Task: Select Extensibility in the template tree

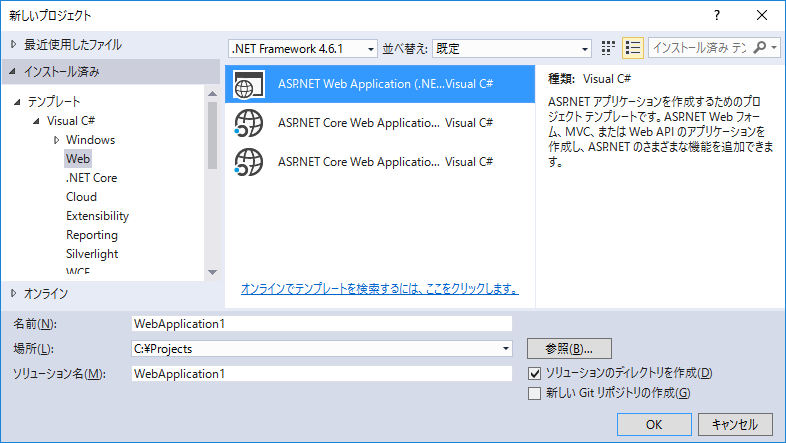Action: tap(97, 216)
